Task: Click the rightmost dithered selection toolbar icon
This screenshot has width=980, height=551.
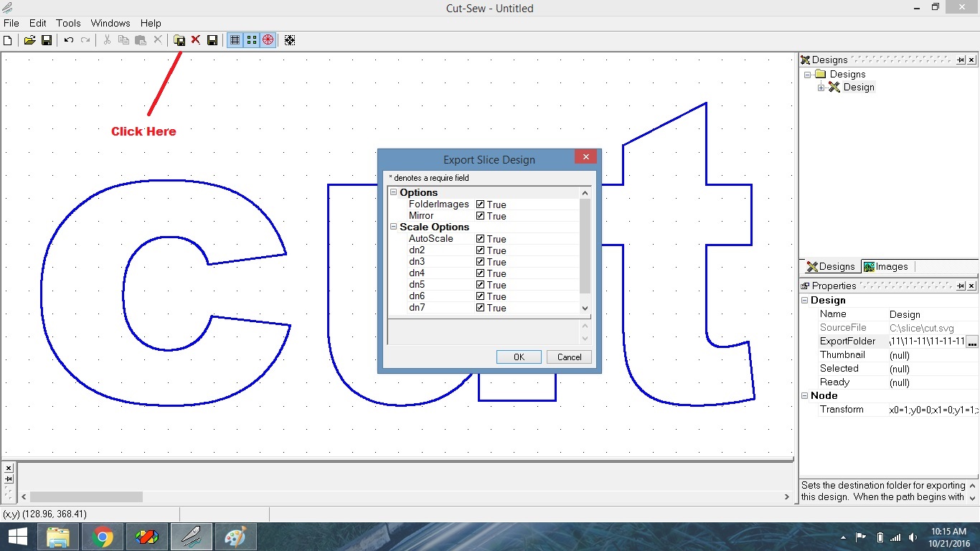Action: [x=290, y=39]
